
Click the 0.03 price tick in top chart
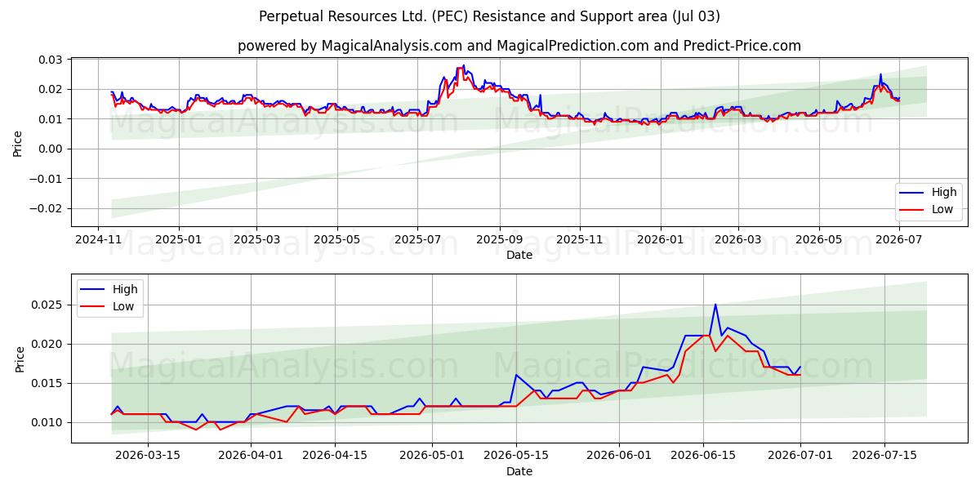point(51,60)
